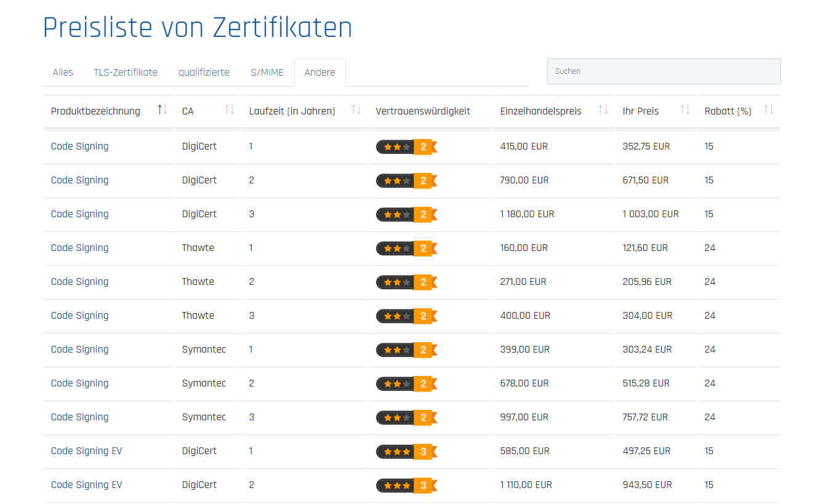Click trust badge of Thawte 1-year Code Signing
823x504 pixels.
[407, 249]
